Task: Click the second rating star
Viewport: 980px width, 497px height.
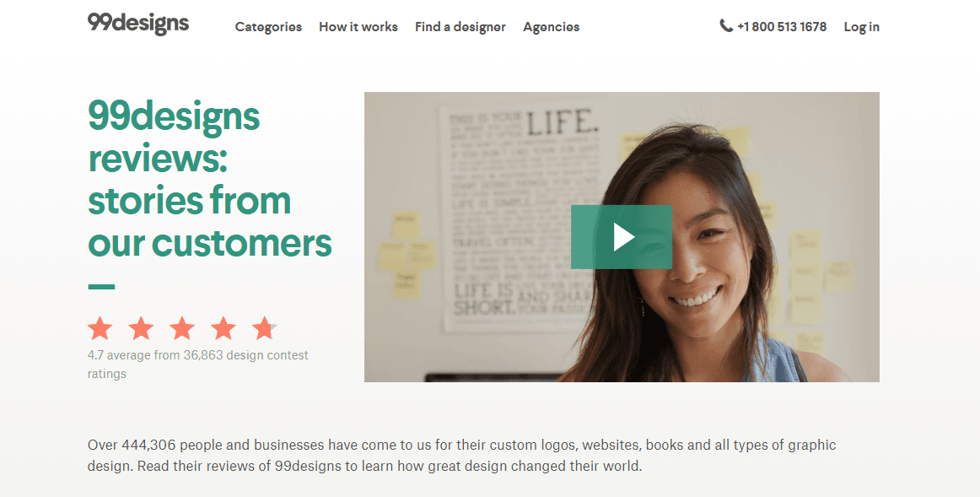Action: coord(141,327)
